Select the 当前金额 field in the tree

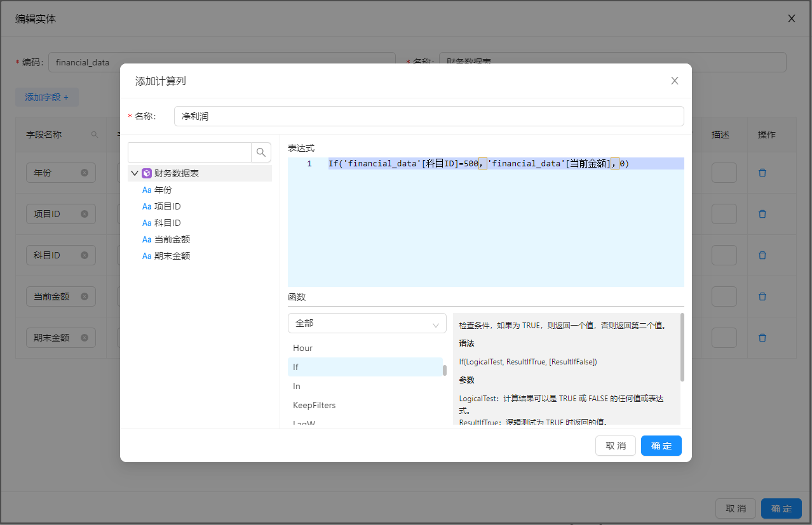pyautogui.click(x=172, y=239)
